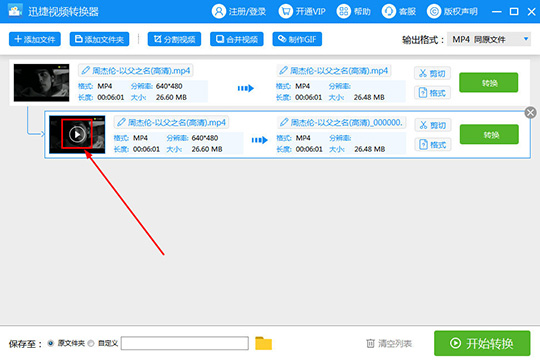Open format settings for second video
This screenshot has width=540, height=360.
click(x=433, y=144)
